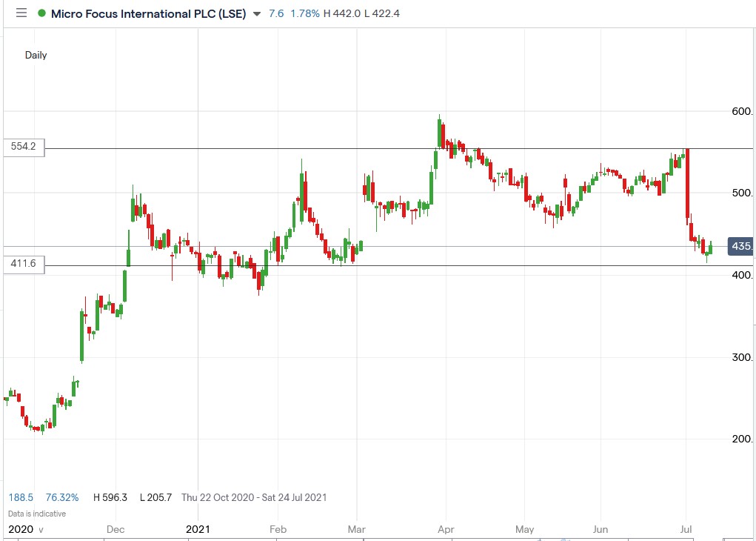Click the blue 435 current price tag
The width and height of the screenshot is (756, 541).
coord(739,246)
